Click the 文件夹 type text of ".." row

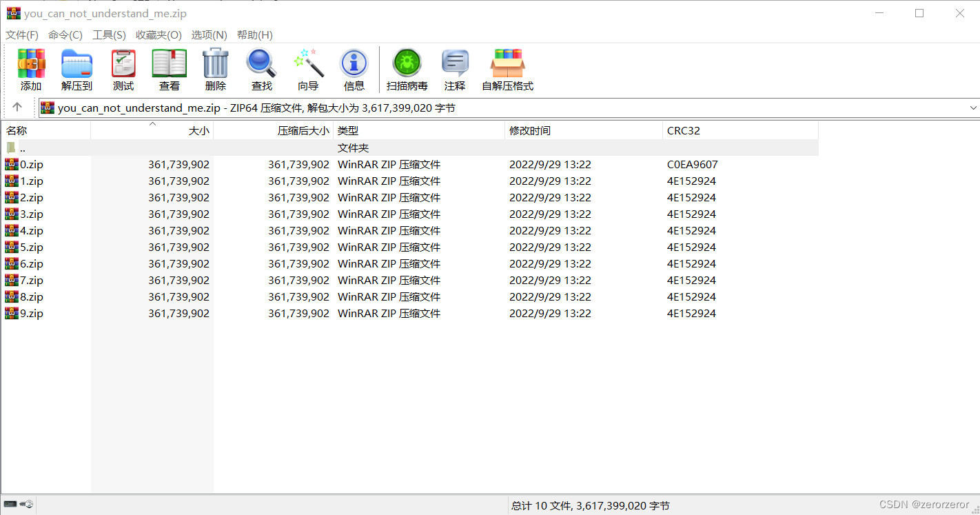[353, 148]
